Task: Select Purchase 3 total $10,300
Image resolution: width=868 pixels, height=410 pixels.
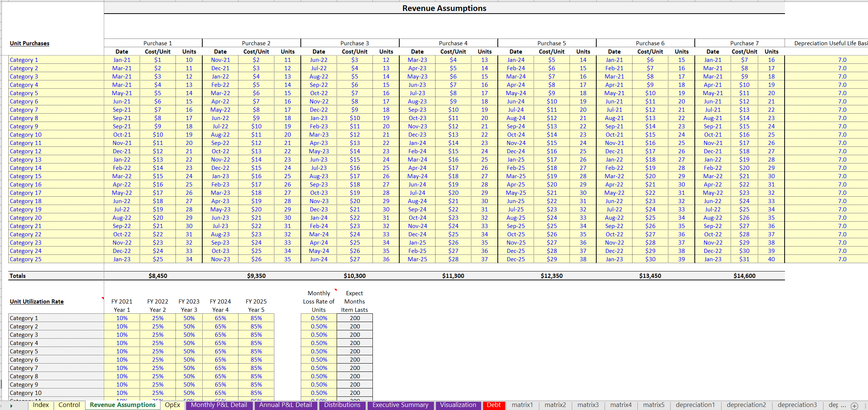Action: pos(355,276)
